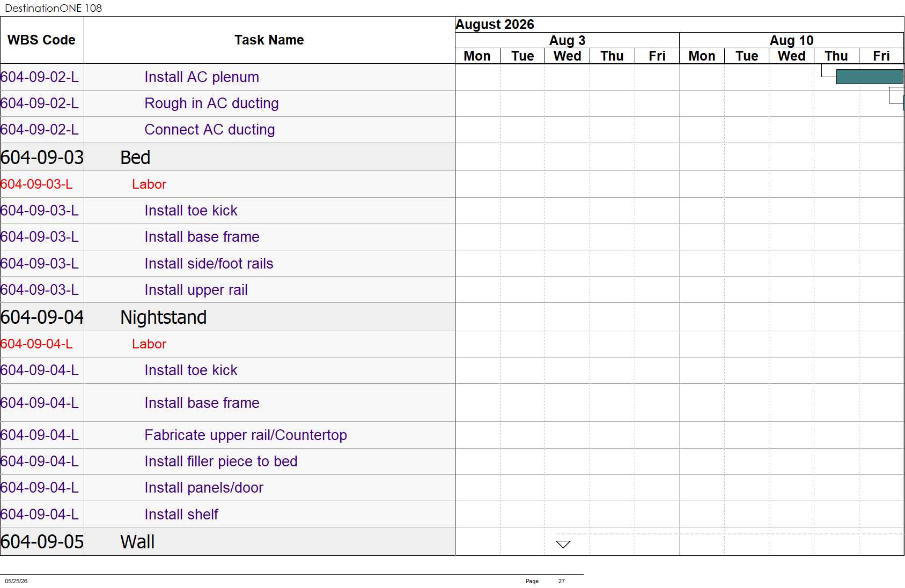Click Fabricate upper rail/Countertop task

point(246,435)
